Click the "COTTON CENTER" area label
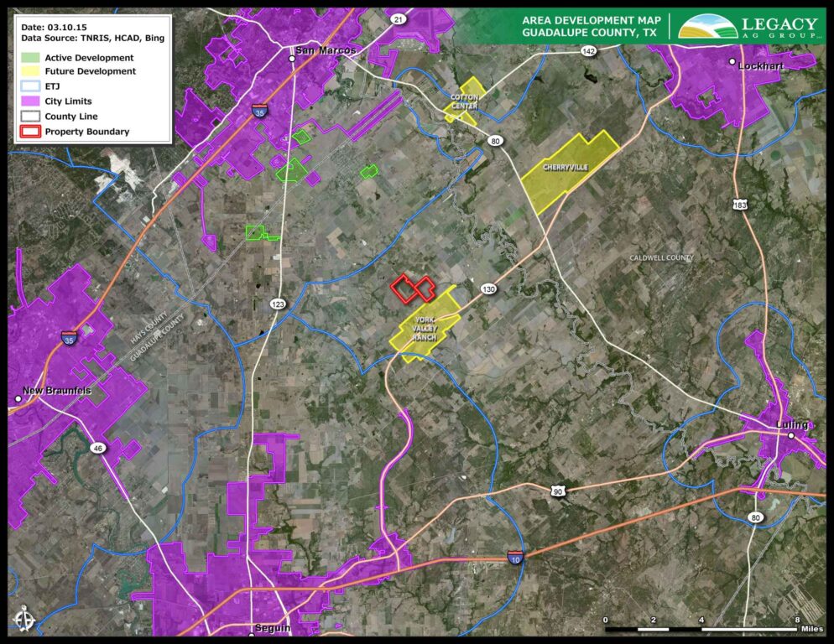The height and width of the screenshot is (644, 834). point(464,101)
